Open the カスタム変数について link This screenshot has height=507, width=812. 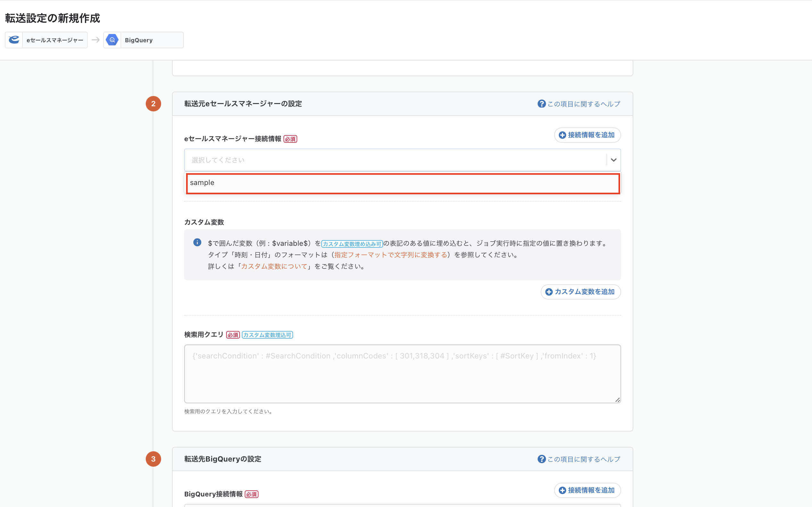point(274,266)
